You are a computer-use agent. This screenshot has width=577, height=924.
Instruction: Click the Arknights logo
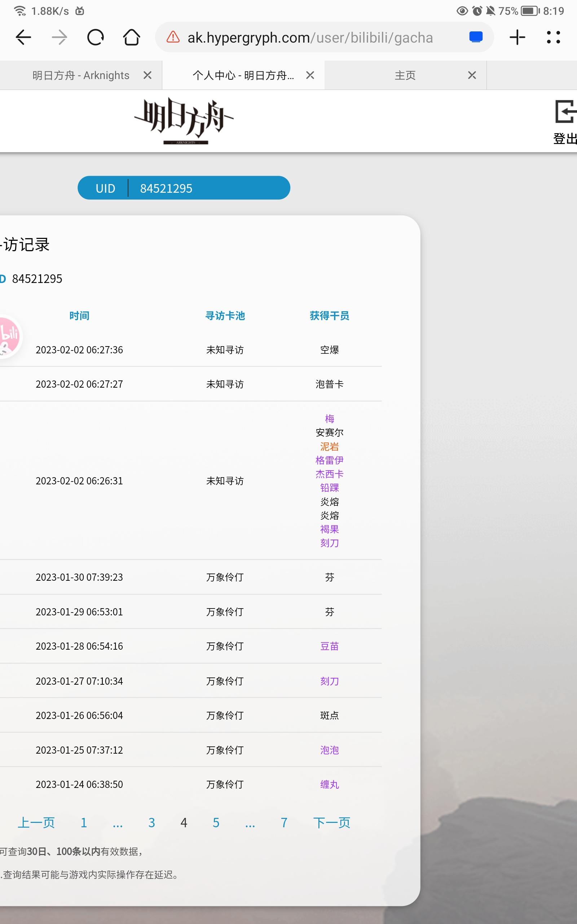coord(184,120)
